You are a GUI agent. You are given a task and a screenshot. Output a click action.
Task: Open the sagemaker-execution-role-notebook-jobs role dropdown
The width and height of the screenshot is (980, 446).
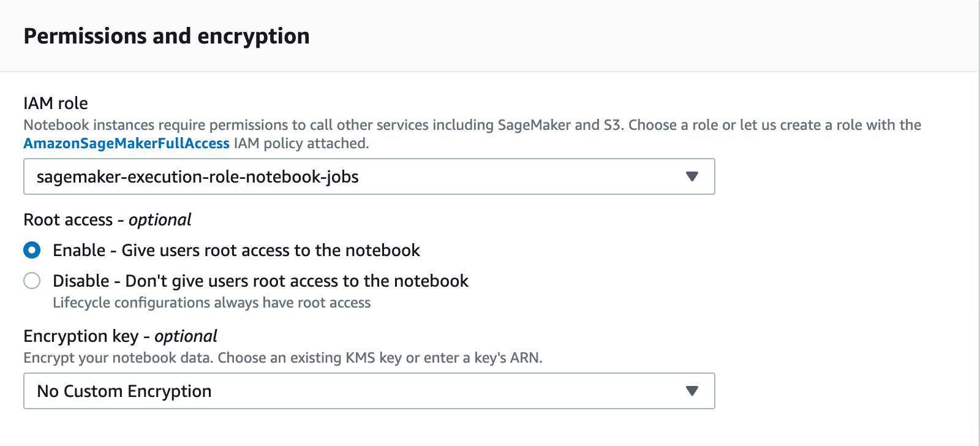click(197, 176)
